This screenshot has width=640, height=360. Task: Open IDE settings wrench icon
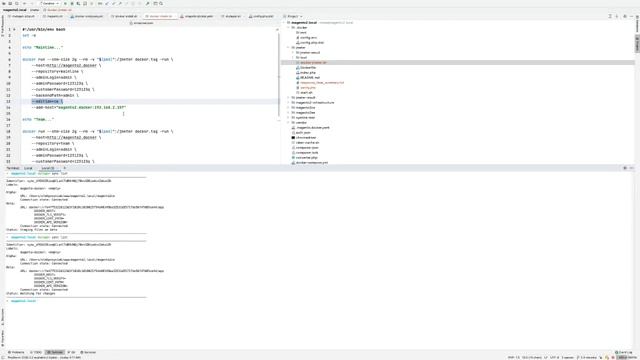click(147, 3)
